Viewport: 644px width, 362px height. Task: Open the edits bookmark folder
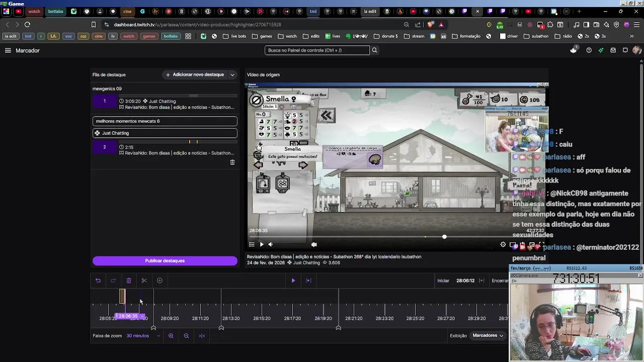(311, 36)
